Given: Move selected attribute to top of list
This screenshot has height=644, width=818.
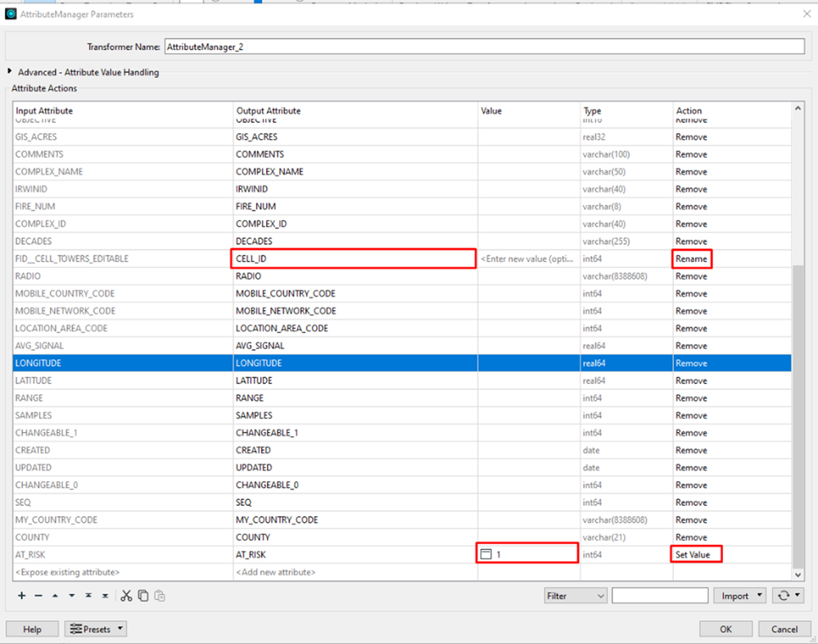Looking at the screenshot, I should tap(88, 596).
